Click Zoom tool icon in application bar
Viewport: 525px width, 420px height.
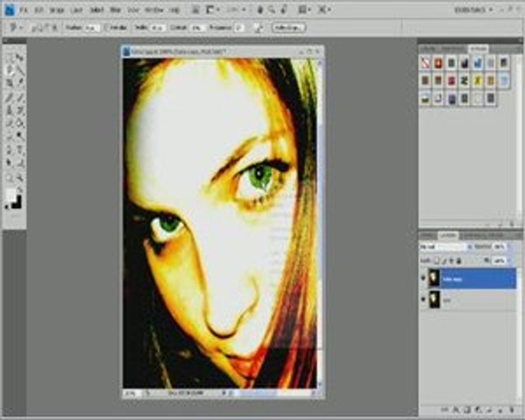[272, 10]
